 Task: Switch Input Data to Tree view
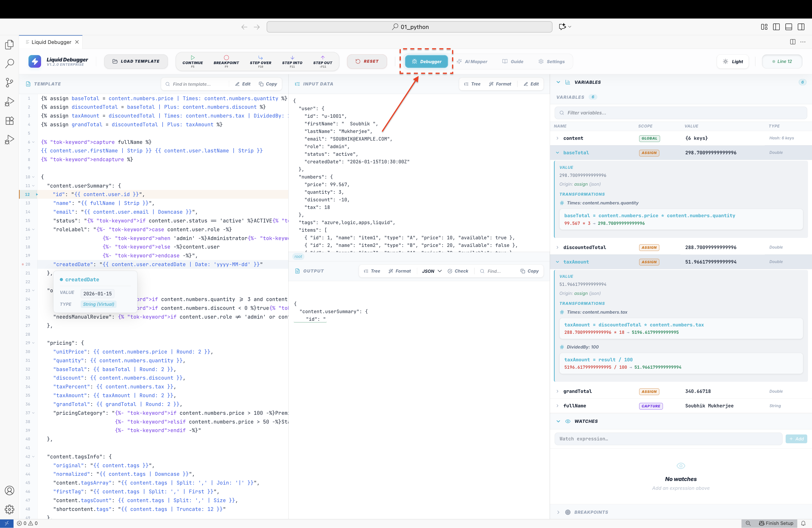pos(472,84)
